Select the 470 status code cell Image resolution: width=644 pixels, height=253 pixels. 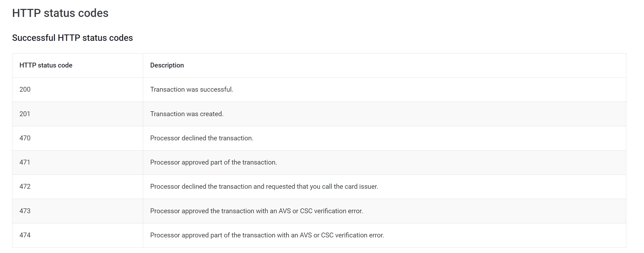click(x=25, y=138)
